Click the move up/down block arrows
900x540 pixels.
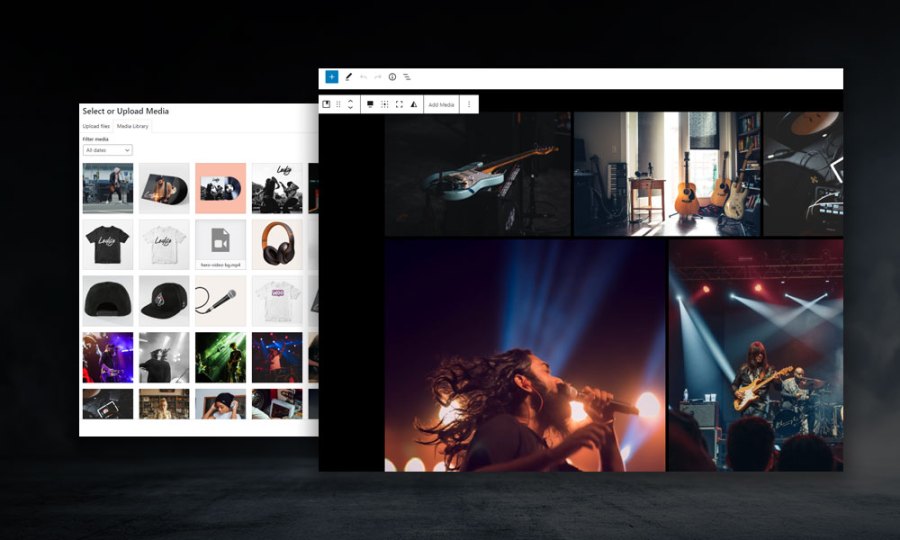click(350, 104)
